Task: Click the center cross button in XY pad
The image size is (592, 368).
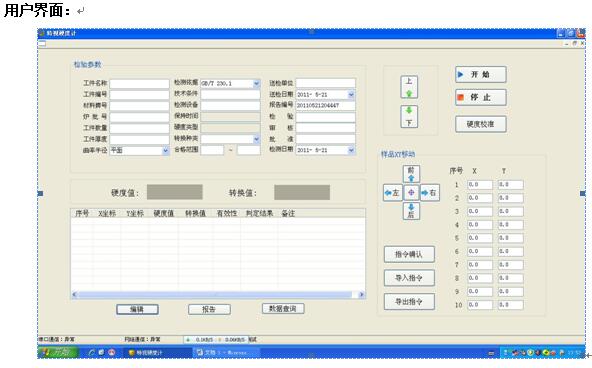Action: (411, 192)
